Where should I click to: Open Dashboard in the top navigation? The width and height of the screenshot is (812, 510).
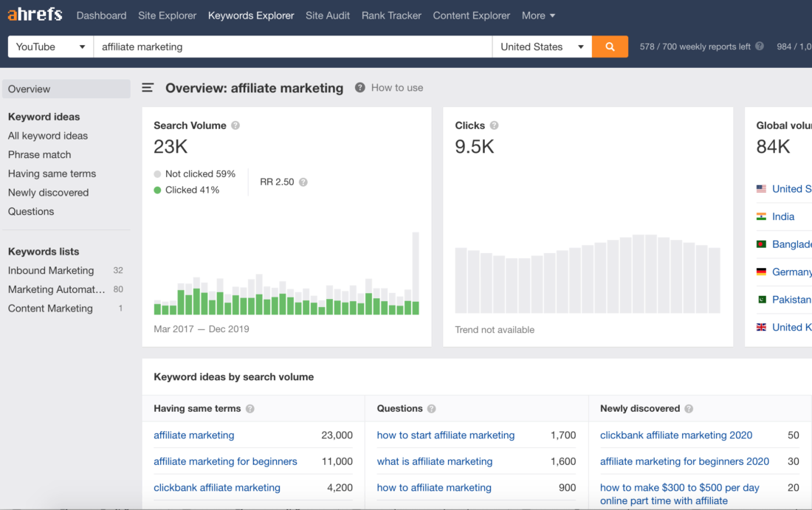[x=102, y=15]
